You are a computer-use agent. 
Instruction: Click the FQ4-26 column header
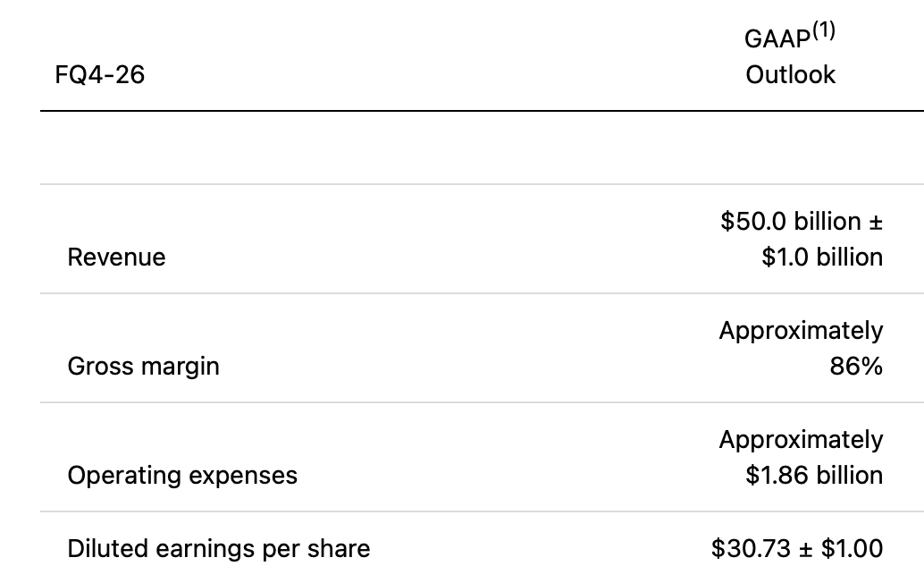coord(99,75)
